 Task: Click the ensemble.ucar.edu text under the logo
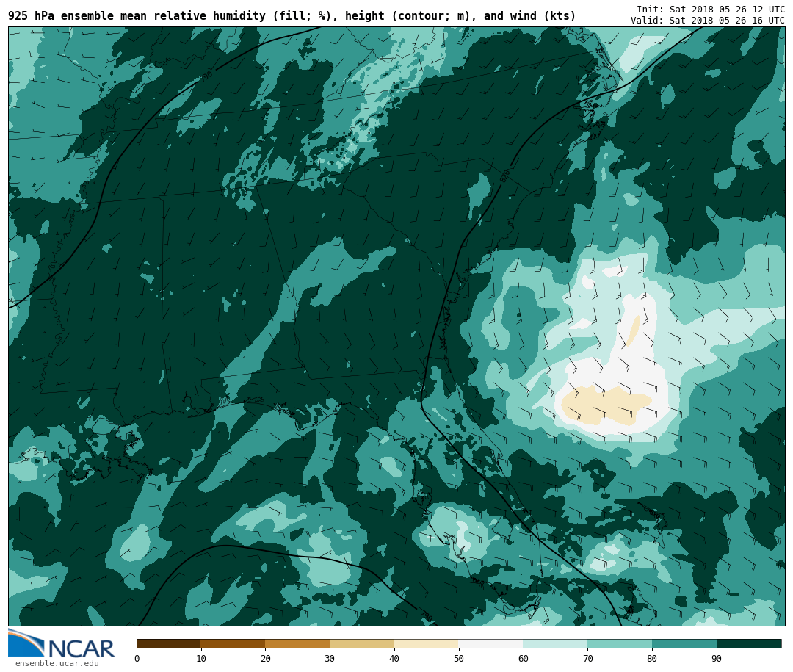[x=57, y=663]
